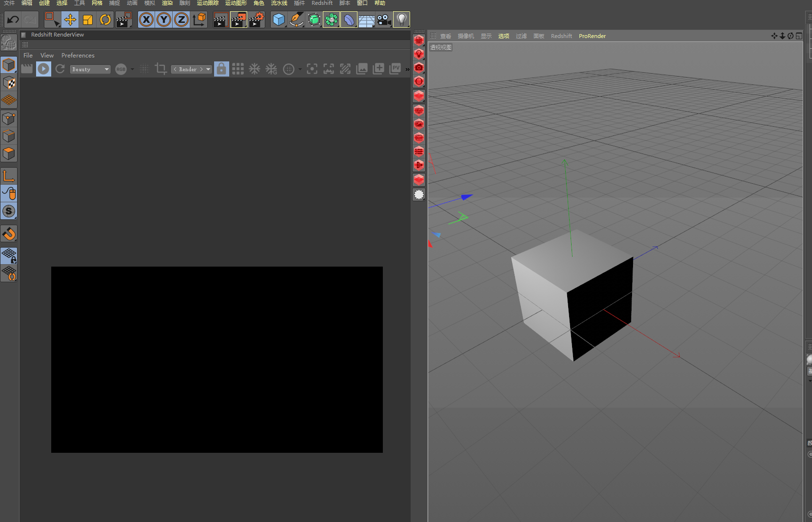
Task: Select the Move tool in the top toolbar
Action: click(70, 19)
